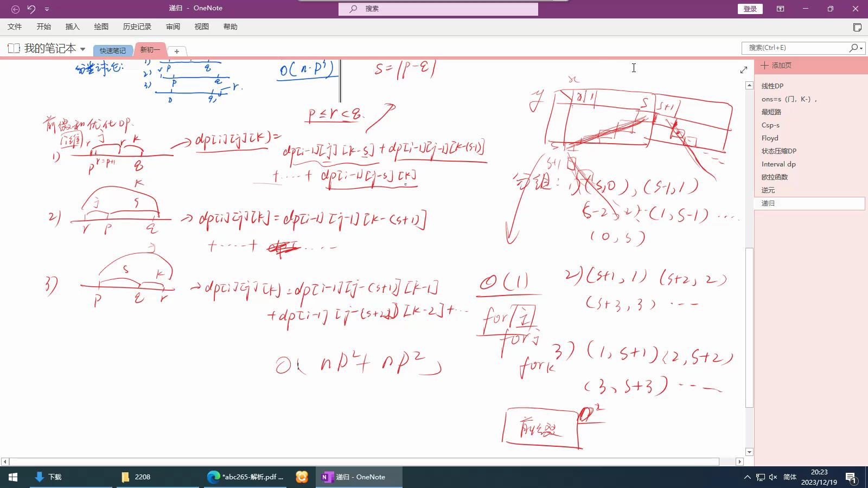Screen dimensions: 868x488
Task: Click the 简体 input method indicator
Action: [x=790, y=477]
